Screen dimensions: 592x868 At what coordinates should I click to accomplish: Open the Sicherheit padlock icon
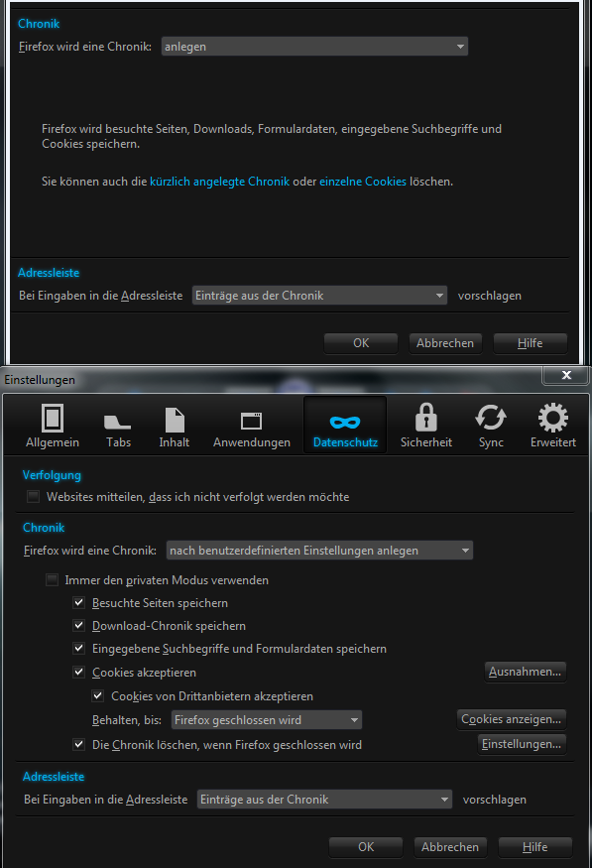coord(426,418)
